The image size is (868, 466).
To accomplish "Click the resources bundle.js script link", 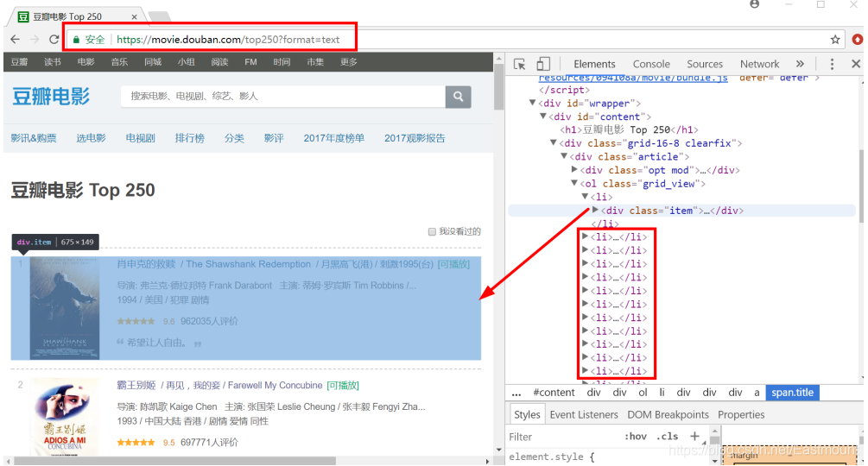I will coord(633,78).
